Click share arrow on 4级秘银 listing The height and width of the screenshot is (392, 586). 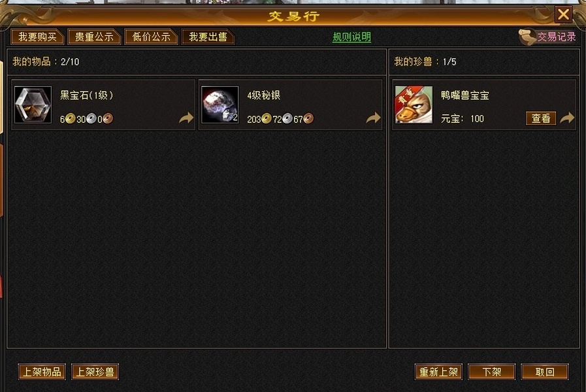click(373, 118)
